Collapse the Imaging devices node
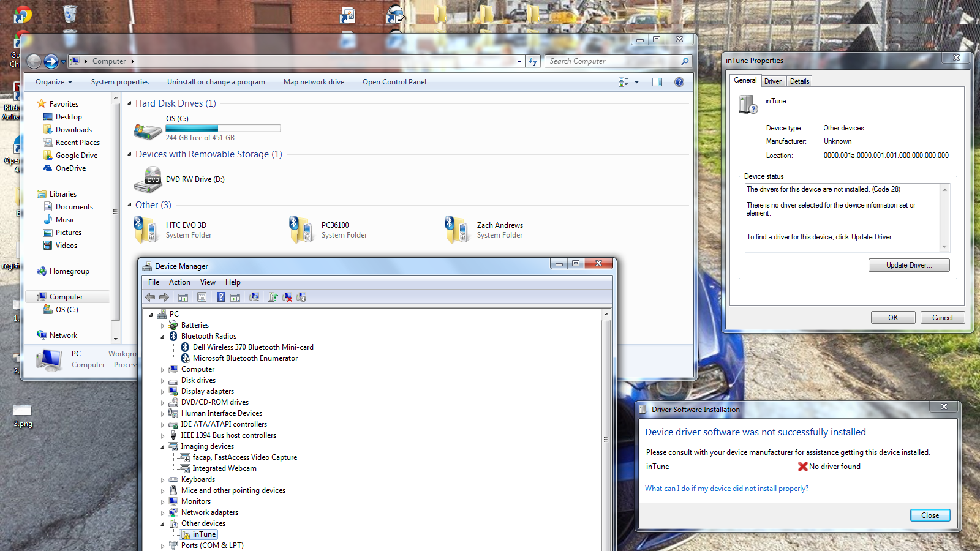Viewport: 980px width, 551px height. click(163, 447)
